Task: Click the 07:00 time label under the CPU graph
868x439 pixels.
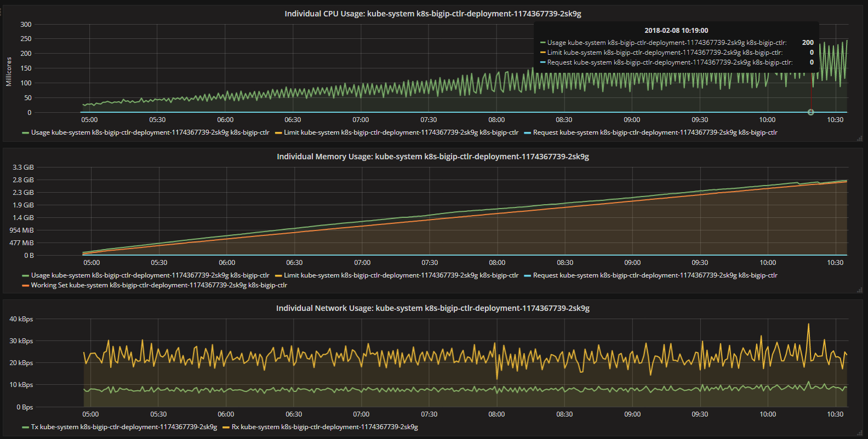Action: coord(361,120)
